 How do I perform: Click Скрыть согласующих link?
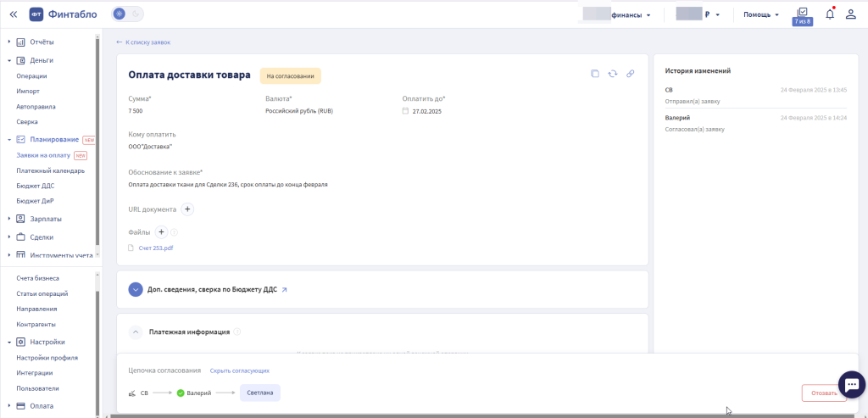240,371
